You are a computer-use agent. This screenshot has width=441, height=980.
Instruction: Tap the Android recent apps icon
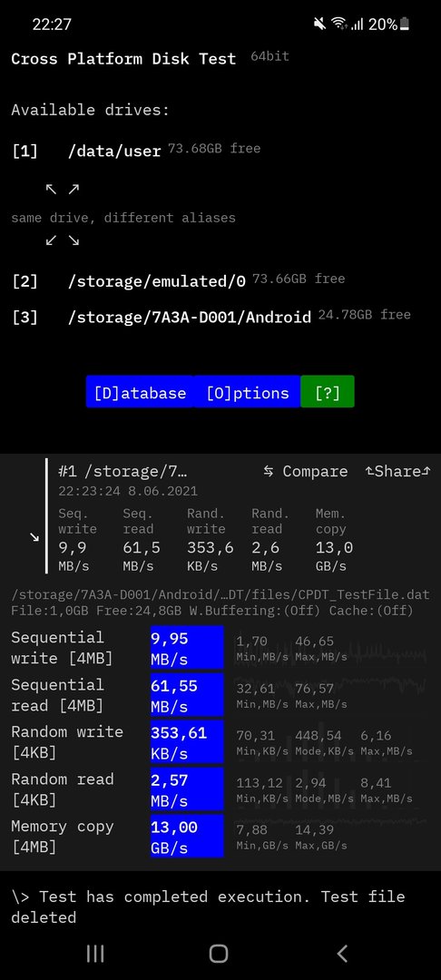pyautogui.click(x=95, y=953)
